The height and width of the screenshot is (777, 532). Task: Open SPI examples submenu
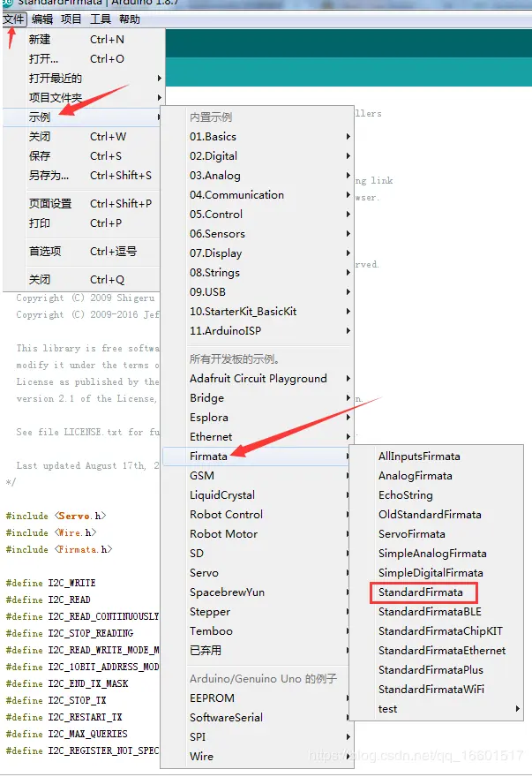click(257, 737)
